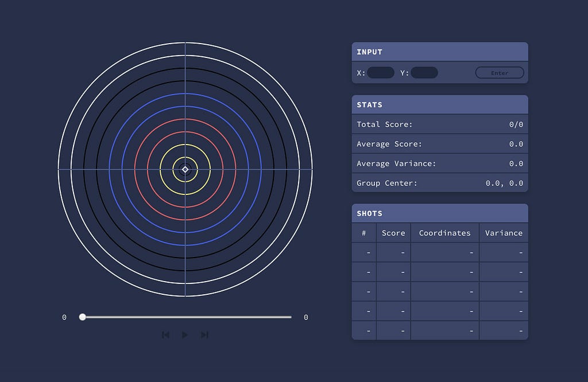The width and height of the screenshot is (588, 382).
Task: Click the shot slider track
Action: point(187,317)
